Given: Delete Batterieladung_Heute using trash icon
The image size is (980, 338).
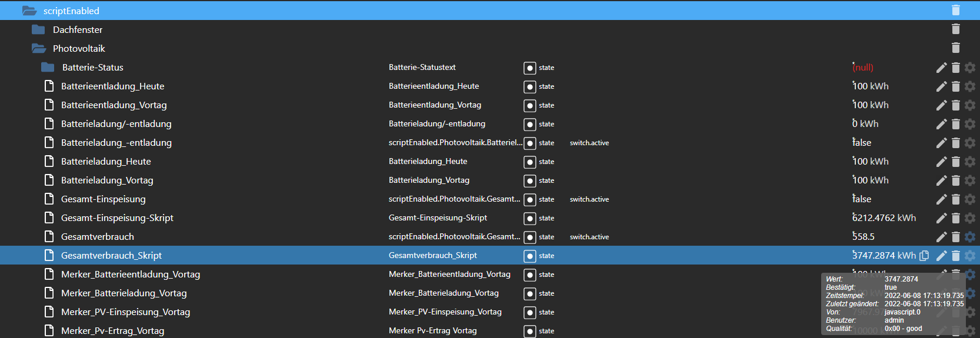Looking at the screenshot, I should 956,162.
